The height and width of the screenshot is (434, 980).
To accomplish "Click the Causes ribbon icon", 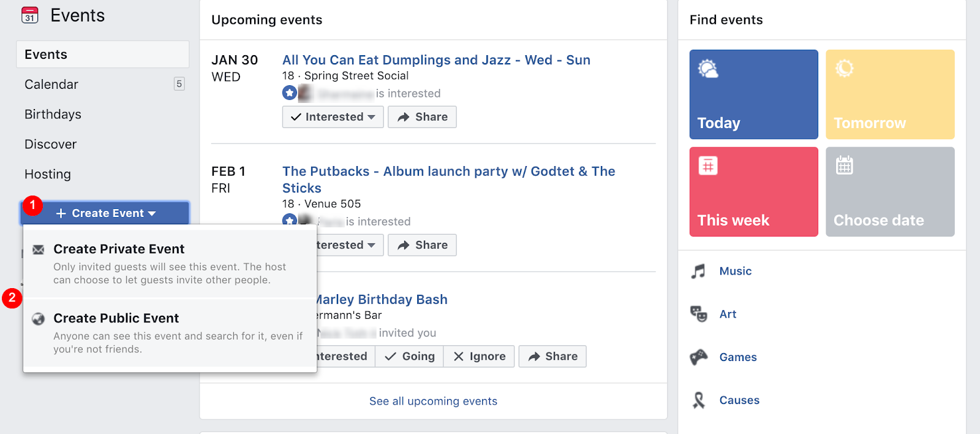I will coord(698,400).
